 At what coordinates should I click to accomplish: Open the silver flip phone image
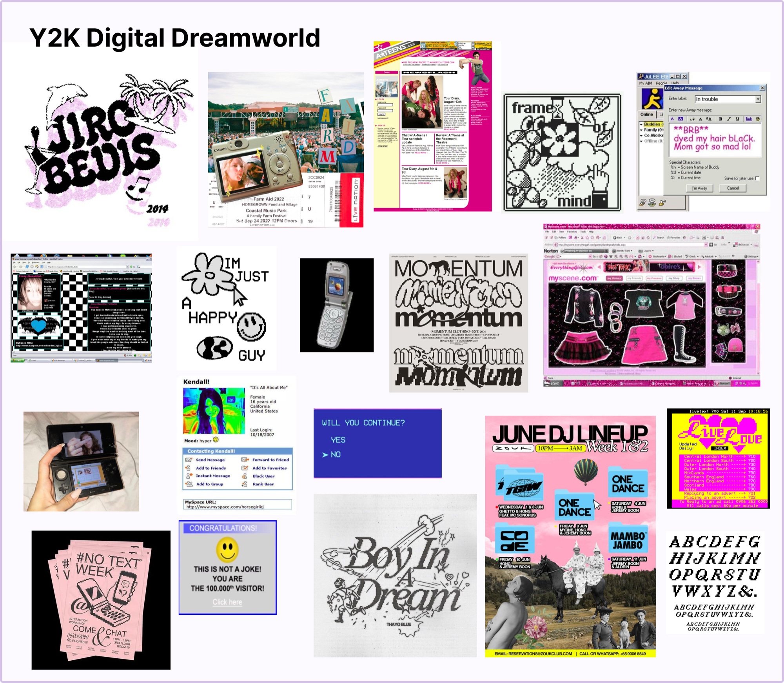click(337, 305)
